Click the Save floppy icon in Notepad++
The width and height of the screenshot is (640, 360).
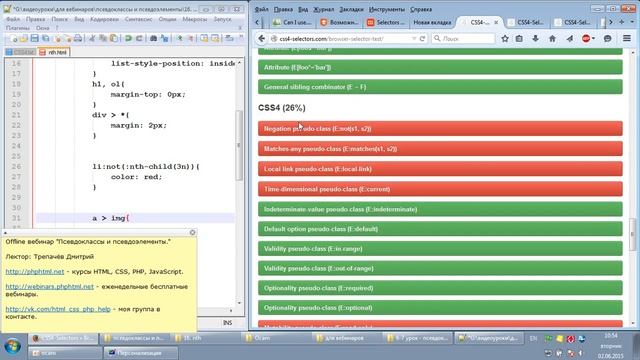[x=35, y=38]
